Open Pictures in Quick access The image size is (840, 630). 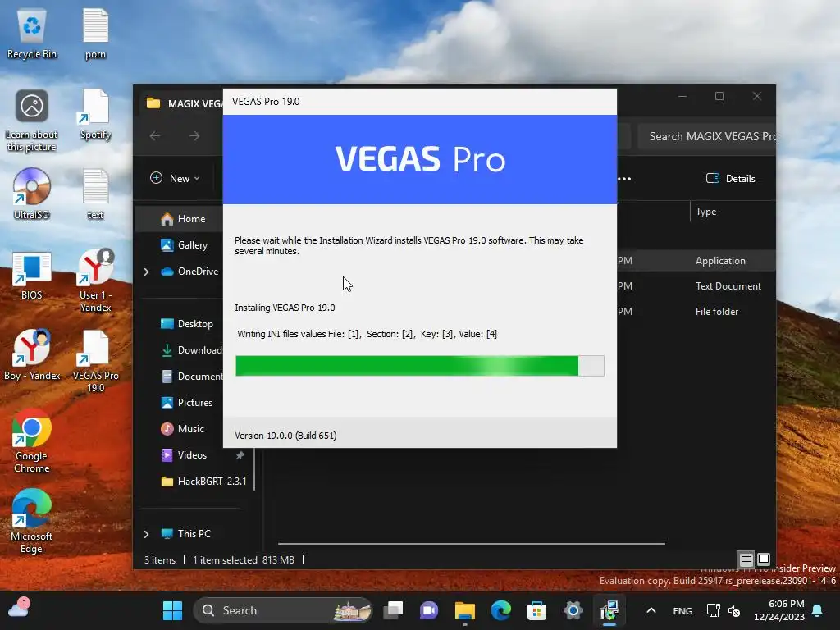(x=186, y=402)
